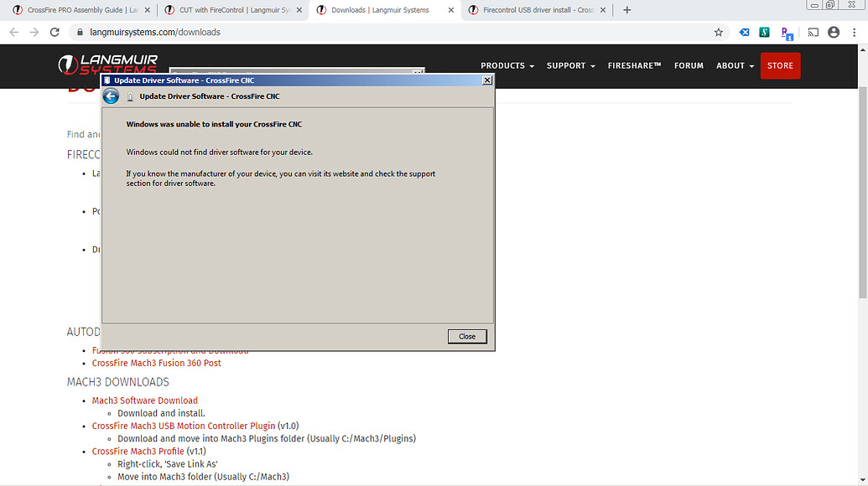Click the green S extension icon
868x486 pixels.
[x=764, y=32]
